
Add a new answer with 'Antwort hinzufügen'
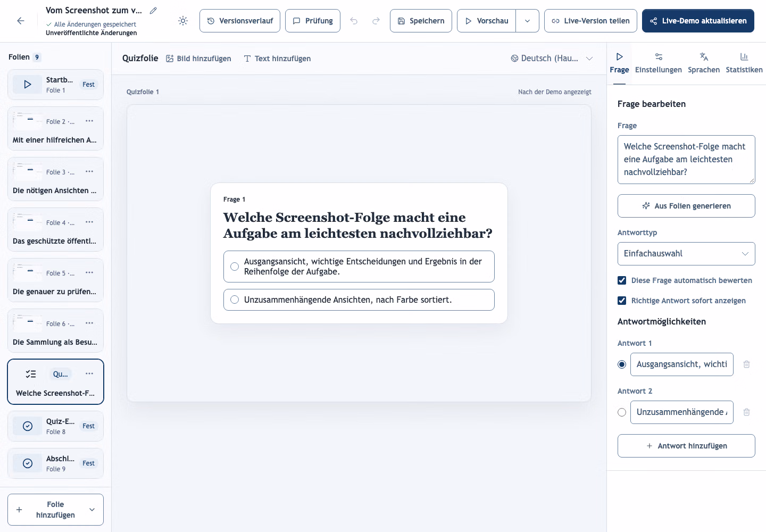pyautogui.click(x=686, y=446)
